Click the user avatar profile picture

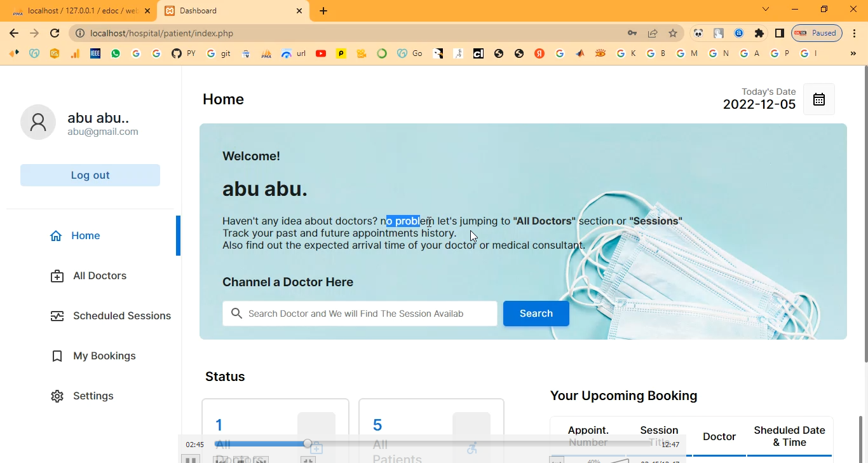pos(38,122)
